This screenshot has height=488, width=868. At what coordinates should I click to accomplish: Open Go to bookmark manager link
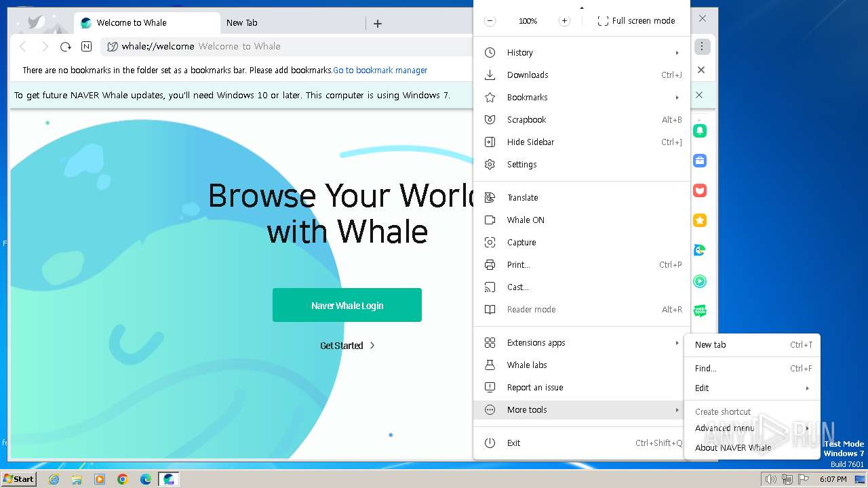click(x=380, y=70)
